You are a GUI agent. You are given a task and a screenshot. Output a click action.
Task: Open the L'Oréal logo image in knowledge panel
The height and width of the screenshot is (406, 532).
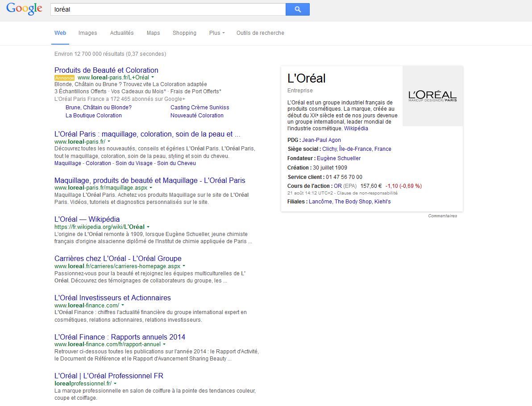432,96
